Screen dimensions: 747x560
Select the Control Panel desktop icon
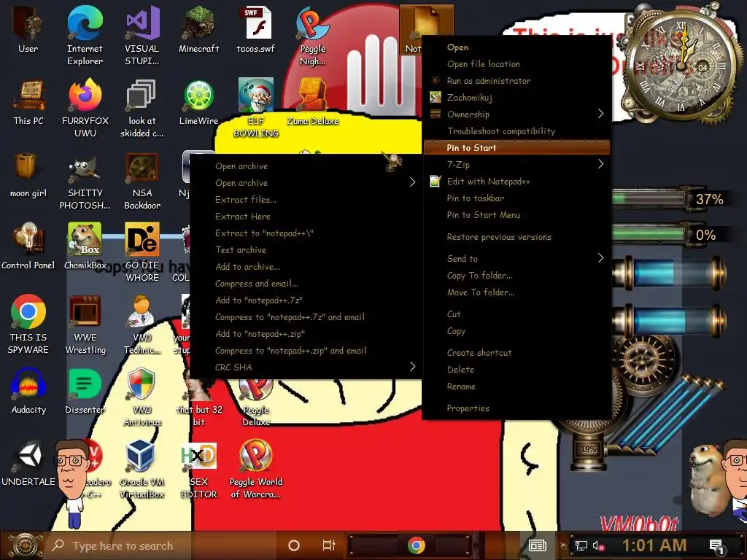(28, 246)
